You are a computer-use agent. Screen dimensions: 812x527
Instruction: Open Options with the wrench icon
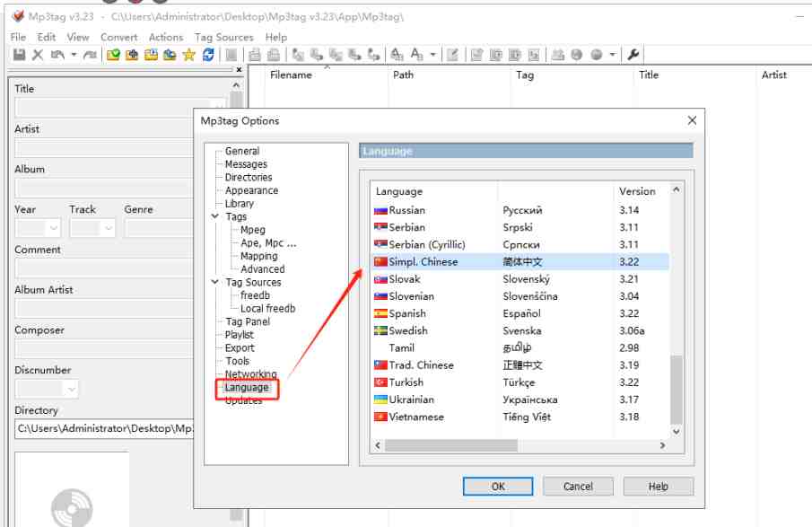(x=633, y=55)
